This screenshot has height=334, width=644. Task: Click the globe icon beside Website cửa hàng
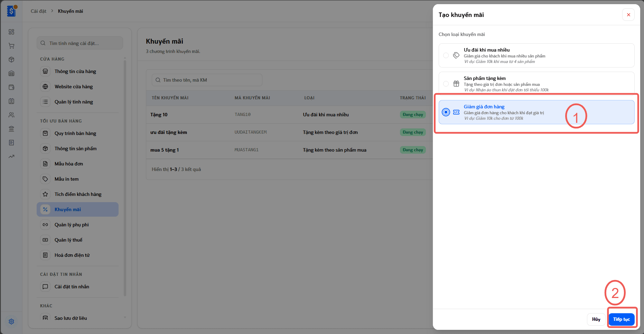pyautogui.click(x=45, y=87)
